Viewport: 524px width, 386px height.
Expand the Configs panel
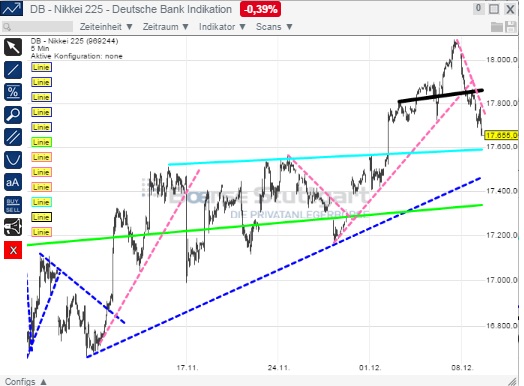(25, 381)
